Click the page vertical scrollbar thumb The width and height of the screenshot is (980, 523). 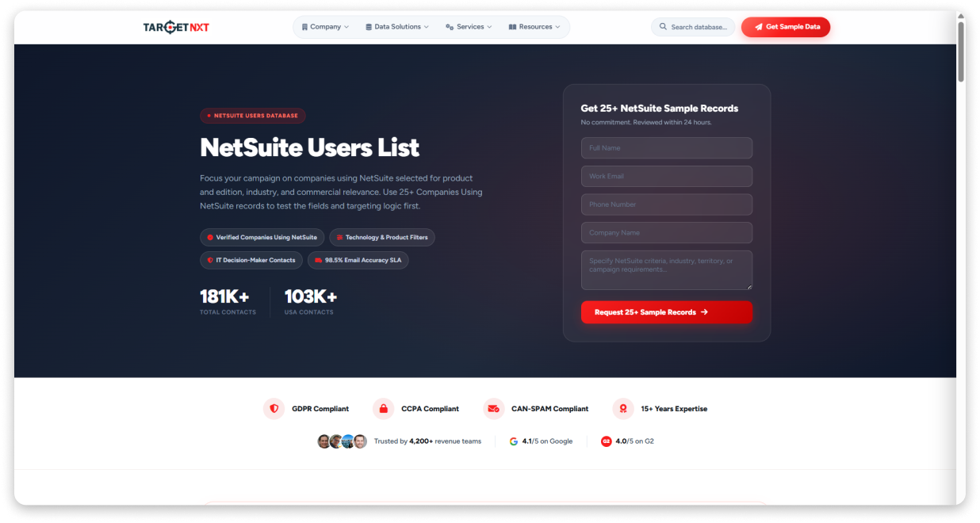pyautogui.click(x=961, y=51)
